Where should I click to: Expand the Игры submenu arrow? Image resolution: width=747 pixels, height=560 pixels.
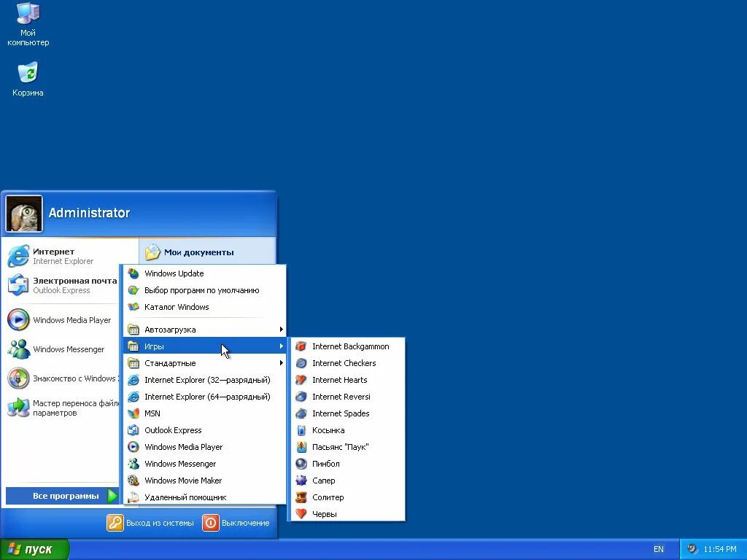point(281,346)
